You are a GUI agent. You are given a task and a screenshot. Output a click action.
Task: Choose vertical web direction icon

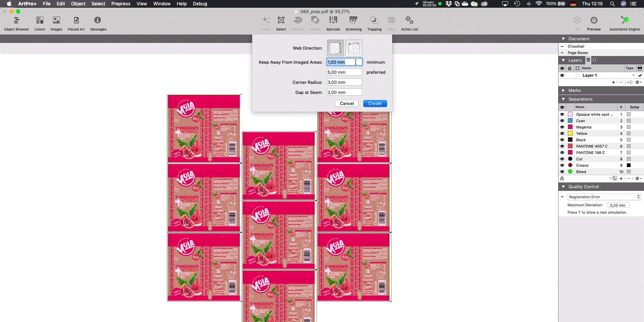pyautogui.click(x=335, y=48)
